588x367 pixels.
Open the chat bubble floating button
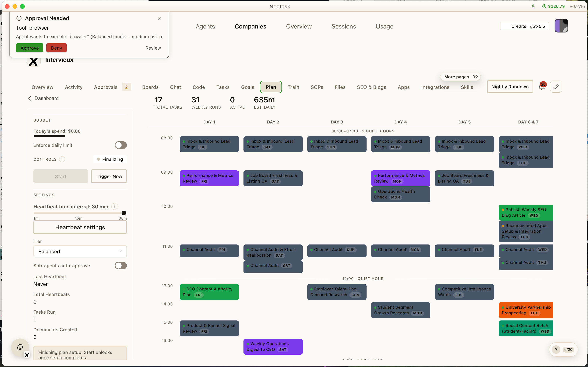[20, 347]
